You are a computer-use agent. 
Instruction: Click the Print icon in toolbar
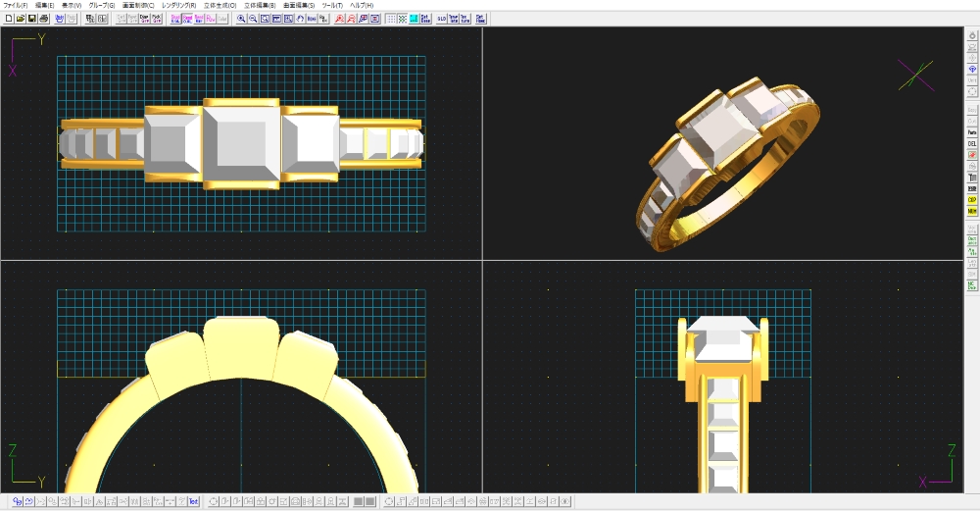pos(44,19)
